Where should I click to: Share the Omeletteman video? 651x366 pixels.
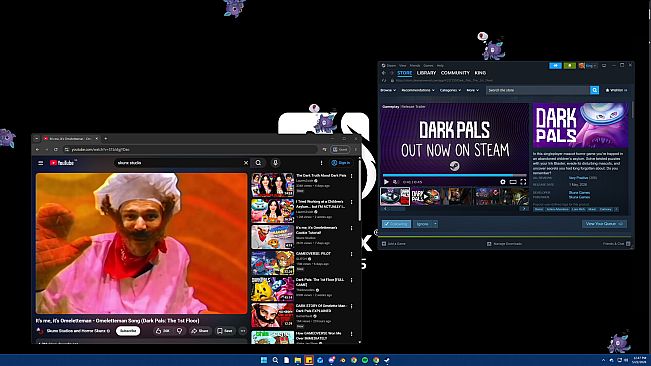200,331
